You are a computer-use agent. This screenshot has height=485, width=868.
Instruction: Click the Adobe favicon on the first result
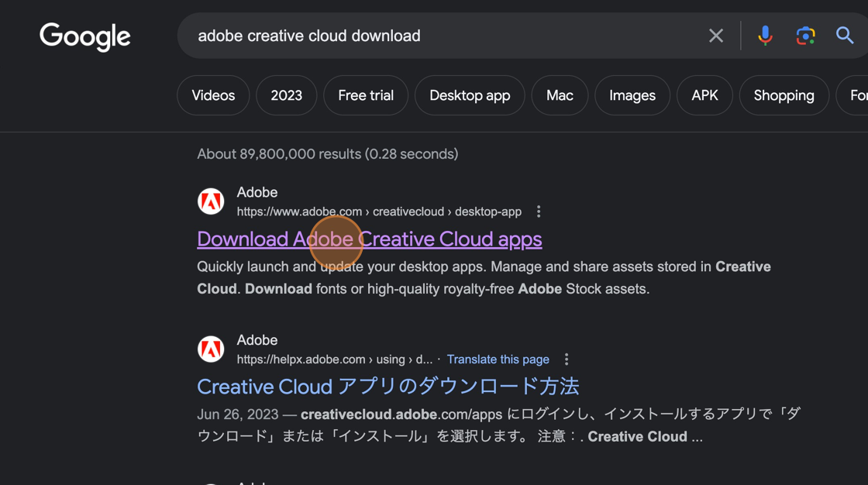(211, 201)
